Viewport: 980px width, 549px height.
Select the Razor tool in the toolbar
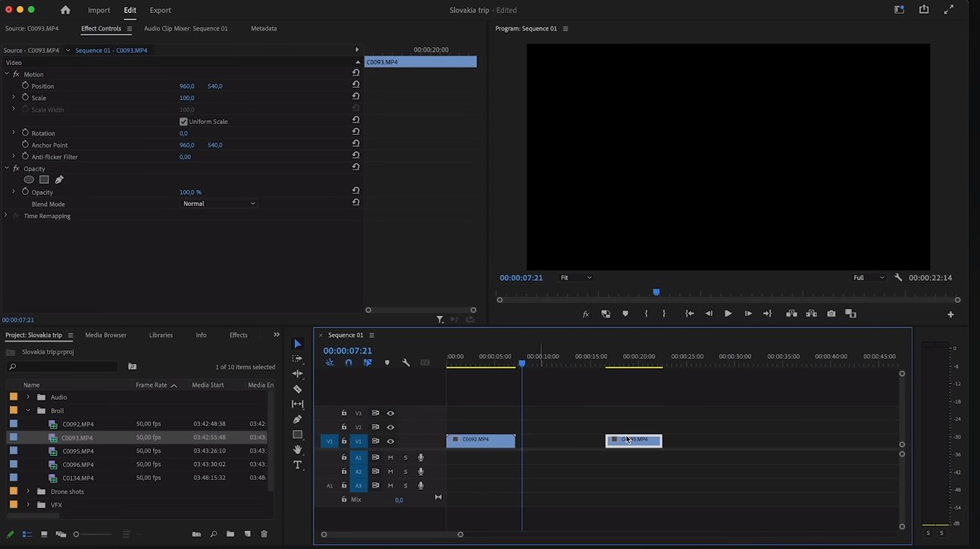[297, 389]
